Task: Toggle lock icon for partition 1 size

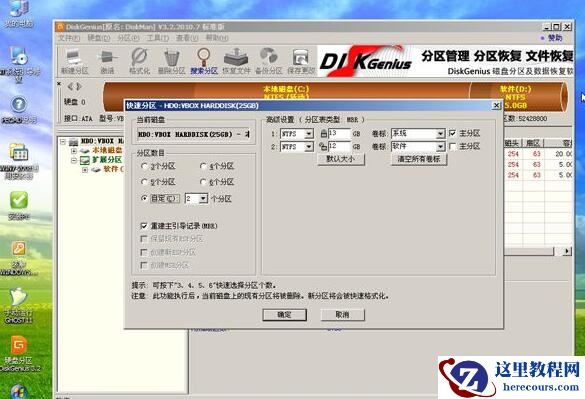Action: 323,134
